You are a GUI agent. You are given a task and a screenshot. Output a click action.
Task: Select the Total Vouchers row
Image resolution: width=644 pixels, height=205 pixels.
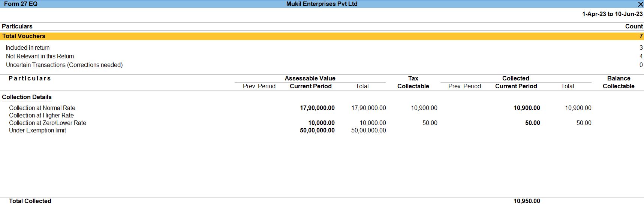(322, 36)
